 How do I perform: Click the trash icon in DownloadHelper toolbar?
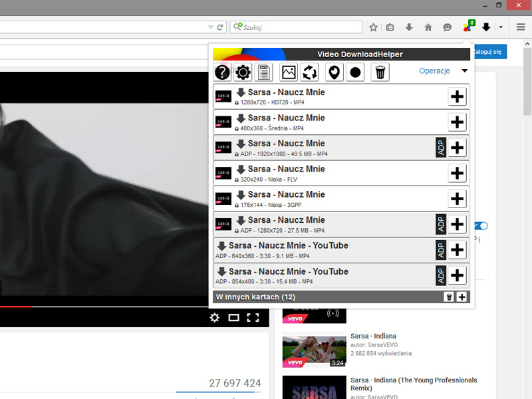(x=380, y=72)
